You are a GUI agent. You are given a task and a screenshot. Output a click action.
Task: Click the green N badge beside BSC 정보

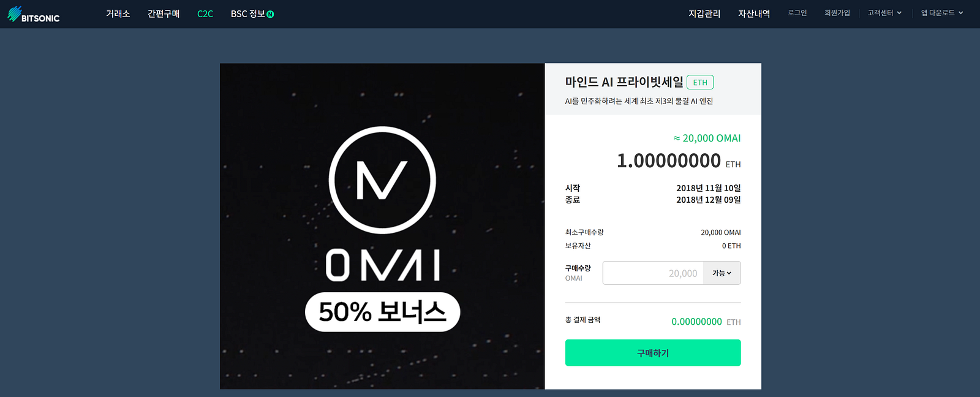click(270, 14)
